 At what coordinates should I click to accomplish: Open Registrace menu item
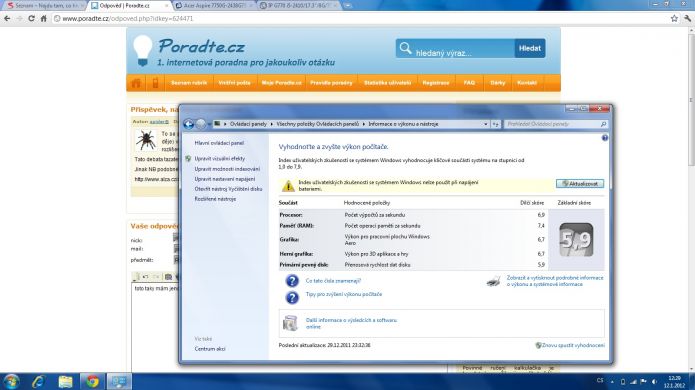point(436,83)
